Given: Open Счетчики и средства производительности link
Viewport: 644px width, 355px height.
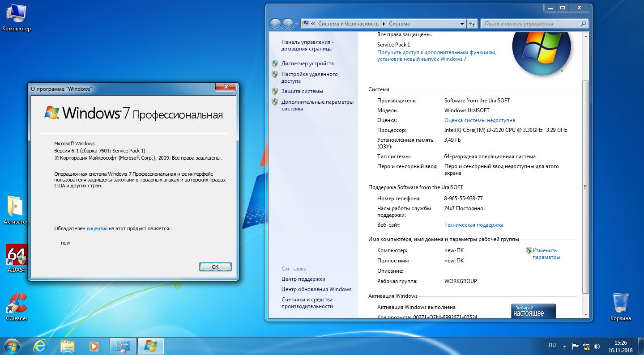Looking at the screenshot, I should [x=307, y=303].
